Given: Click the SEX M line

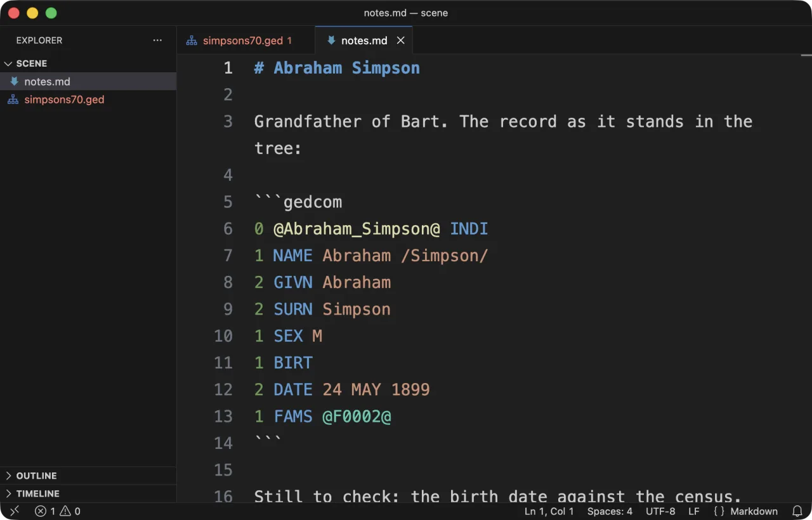Looking at the screenshot, I should point(288,336).
